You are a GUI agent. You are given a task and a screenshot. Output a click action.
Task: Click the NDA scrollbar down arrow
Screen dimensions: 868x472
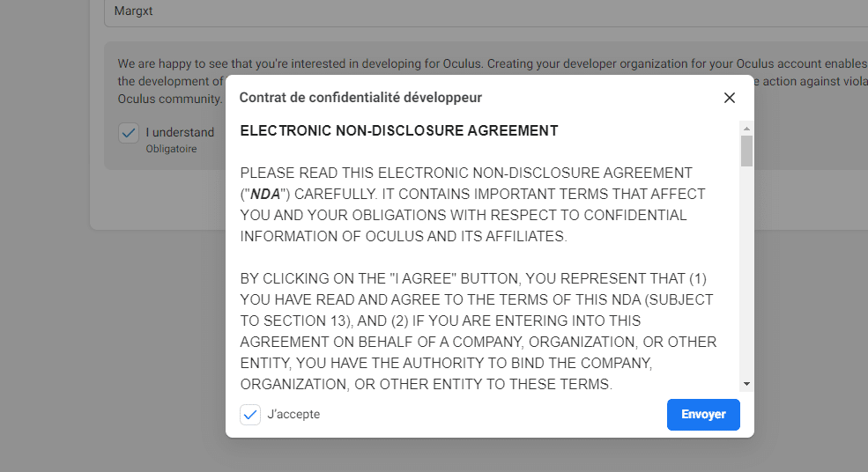(x=746, y=384)
